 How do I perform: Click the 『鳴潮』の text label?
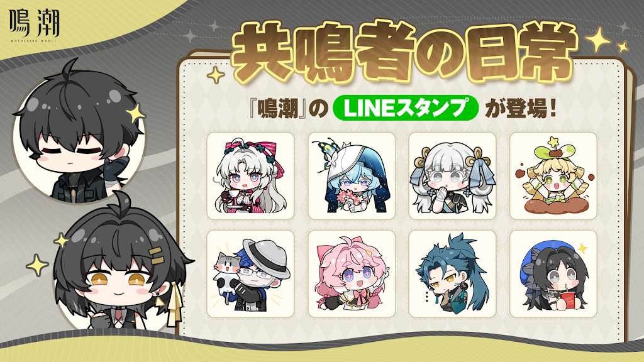(288, 109)
